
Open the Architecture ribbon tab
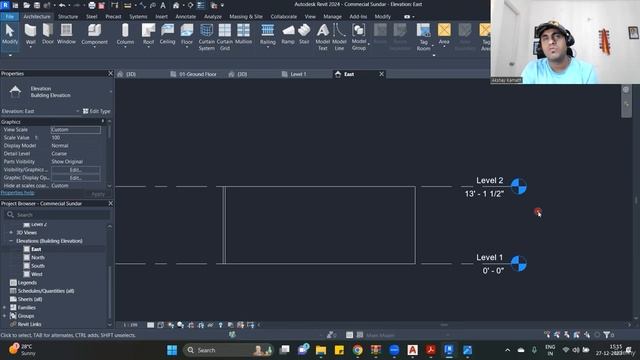[x=37, y=17]
